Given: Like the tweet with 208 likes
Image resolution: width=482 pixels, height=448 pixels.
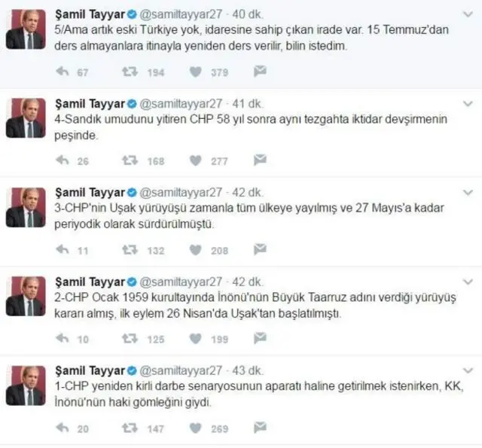Looking at the screenshot, I should point(196,250).
